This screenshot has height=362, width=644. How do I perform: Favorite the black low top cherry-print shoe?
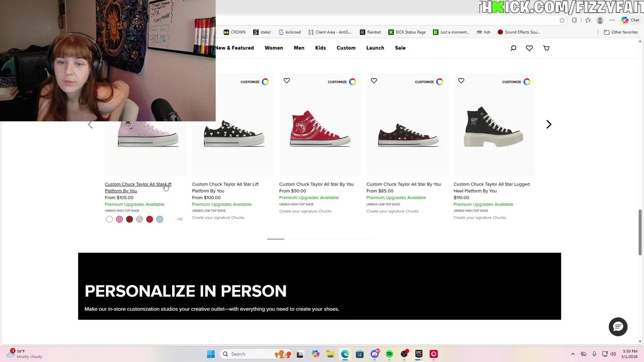point(374,80)
